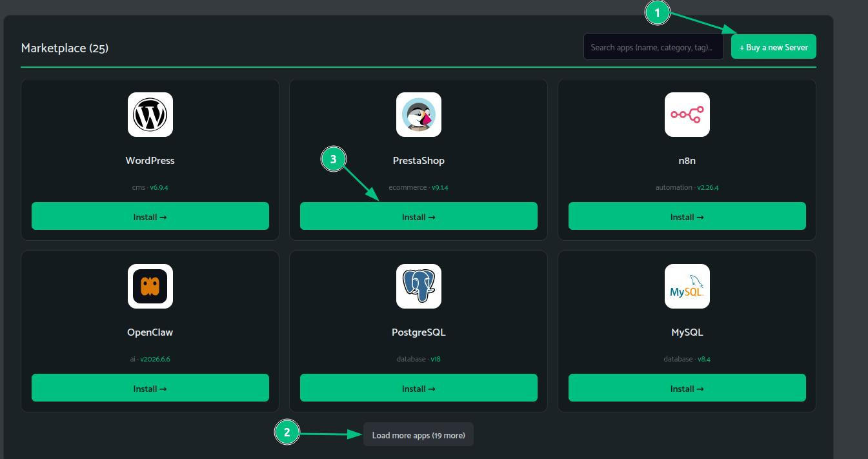Install the n8n automation app
Image resolution: width=868 pixels, height=459 pixels.
coord(687,216)
